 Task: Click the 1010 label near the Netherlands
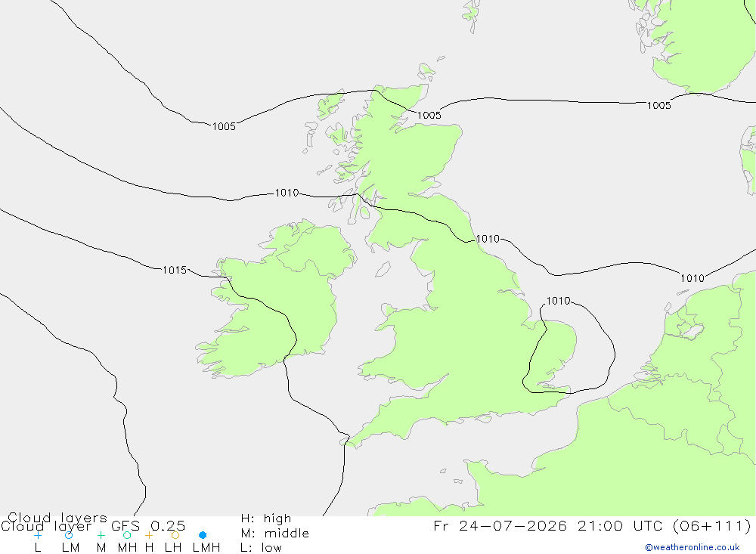(x=692, y=278)
